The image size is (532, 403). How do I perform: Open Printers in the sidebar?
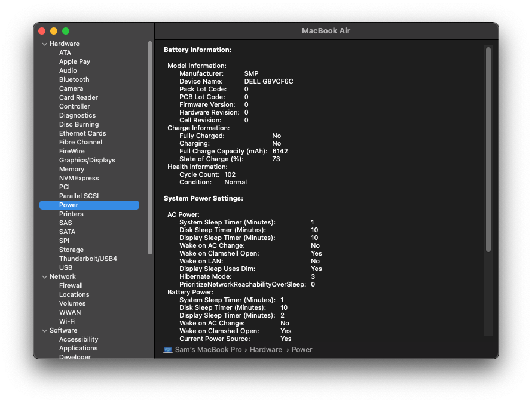(71, 214)
